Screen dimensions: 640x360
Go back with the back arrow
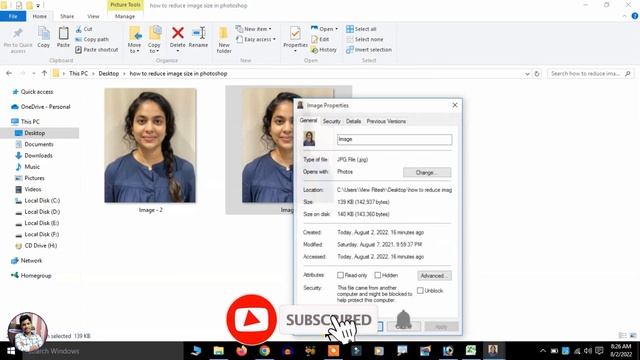(9, 73)
